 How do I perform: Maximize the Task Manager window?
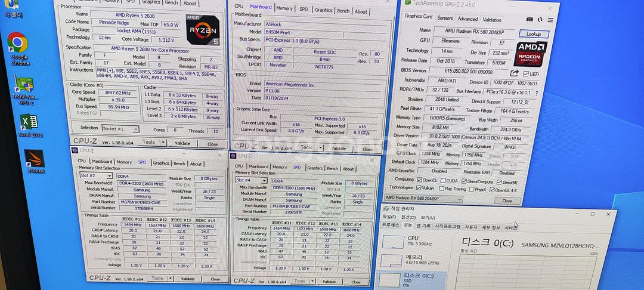[x=593, y=214]
